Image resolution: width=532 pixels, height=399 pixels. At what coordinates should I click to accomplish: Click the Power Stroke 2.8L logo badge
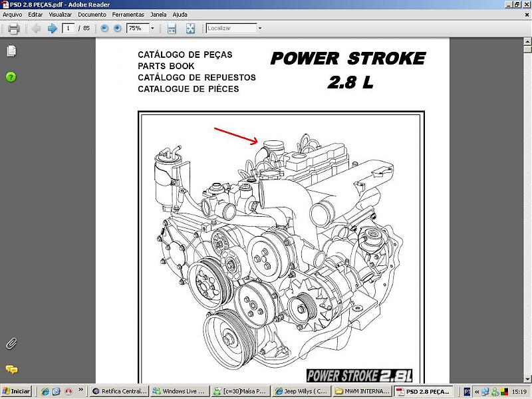point(360,376)
